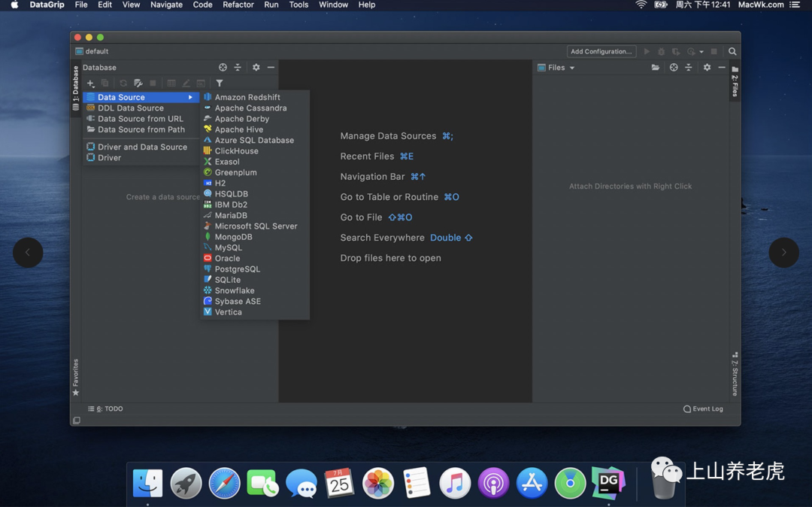Open Files panel settings gear
Viewport: 812px width, 507px height.
pyautogui.click(x=707, y=67)
